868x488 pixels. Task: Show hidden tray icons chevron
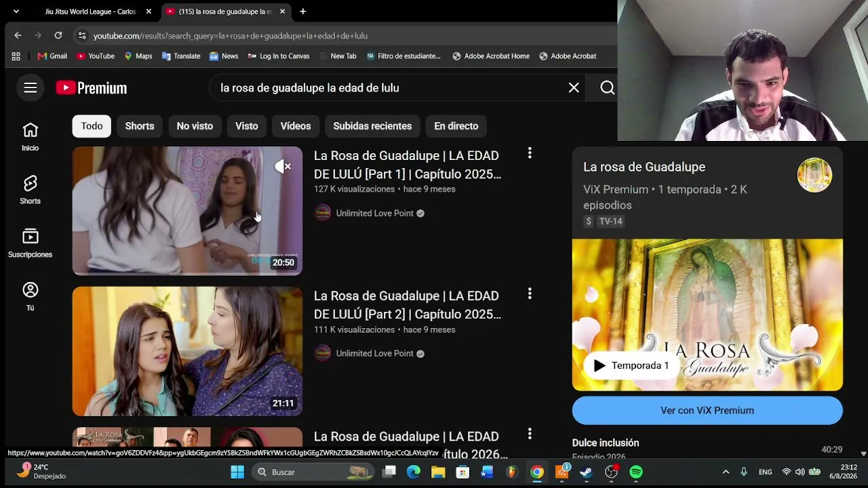click(x=726, y=472)
